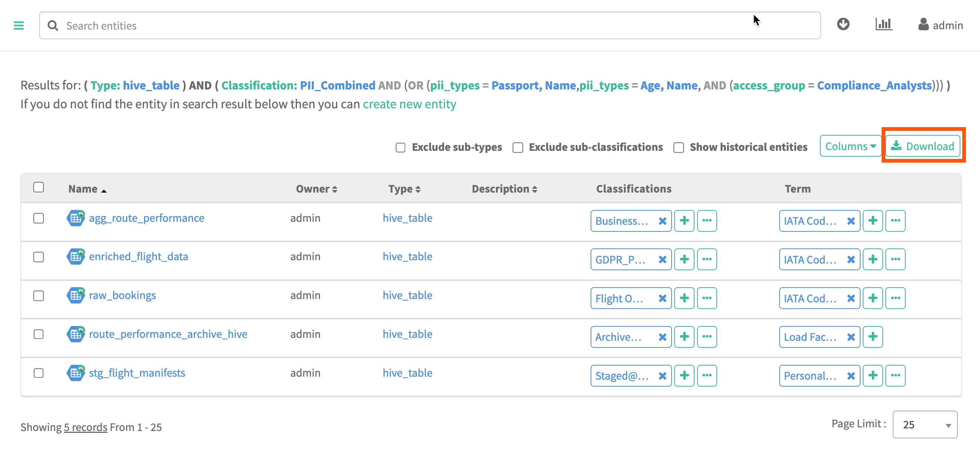Image resolution: width=980 pixels, height=465 pixels.
Task: Remove Business classification from agg_route_performance
Action: click(x=662, y=221)
